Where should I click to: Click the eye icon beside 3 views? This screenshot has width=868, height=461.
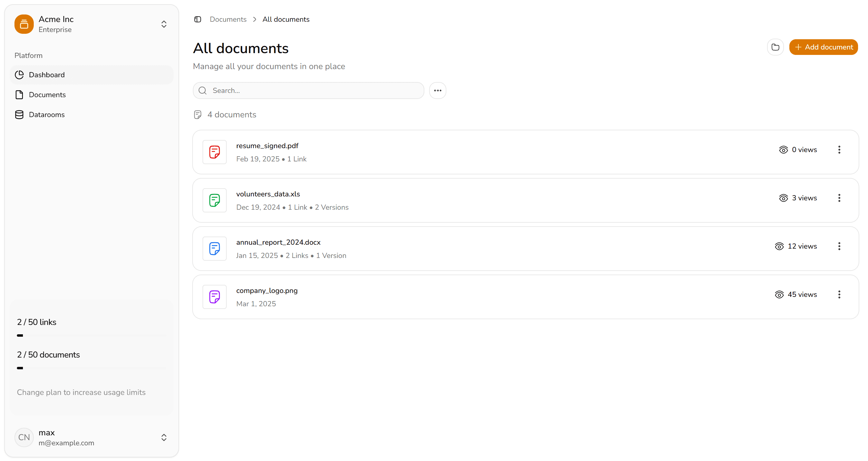click(783, 198)
